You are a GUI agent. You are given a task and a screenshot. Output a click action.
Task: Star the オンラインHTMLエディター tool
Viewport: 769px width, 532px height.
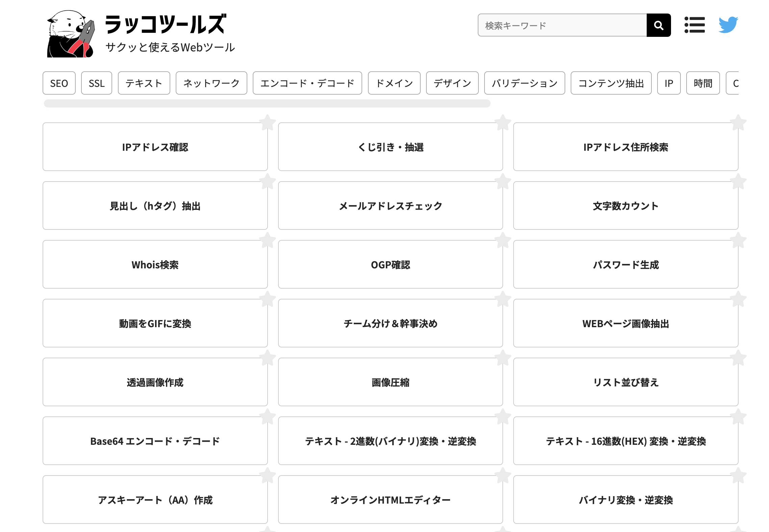[503, 475]
